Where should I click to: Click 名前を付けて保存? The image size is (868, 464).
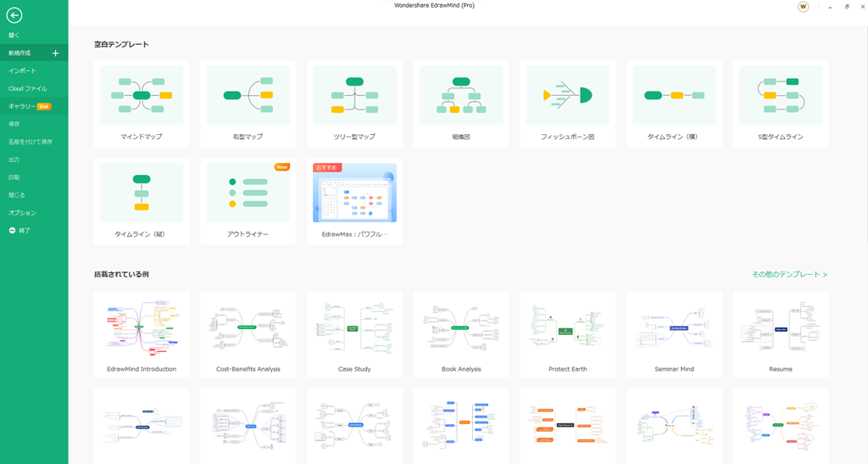34,142
